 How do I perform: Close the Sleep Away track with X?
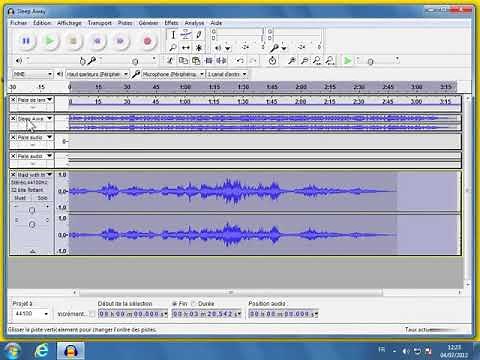pyautogui.click(x=13, y=118)
